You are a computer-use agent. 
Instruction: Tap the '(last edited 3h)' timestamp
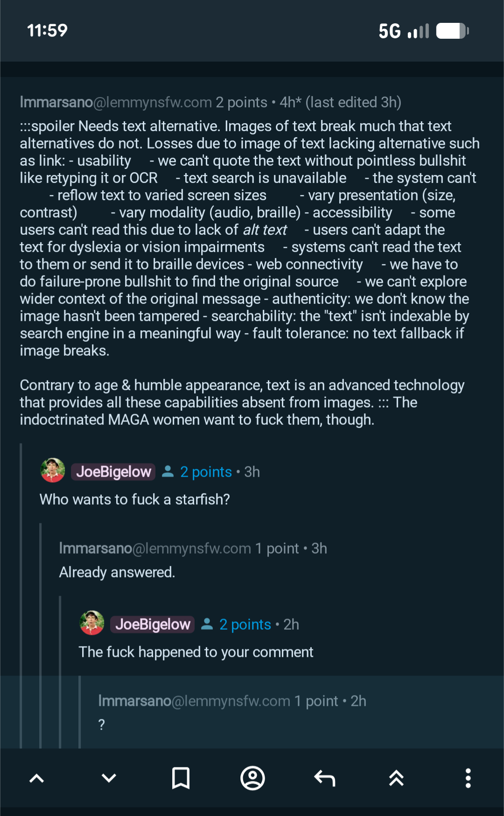[353, 102]
